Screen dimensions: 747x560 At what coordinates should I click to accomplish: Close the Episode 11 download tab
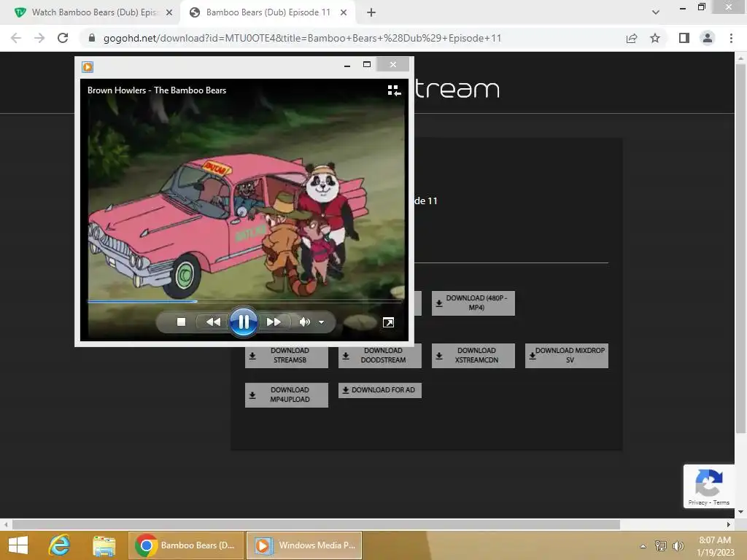344,13
